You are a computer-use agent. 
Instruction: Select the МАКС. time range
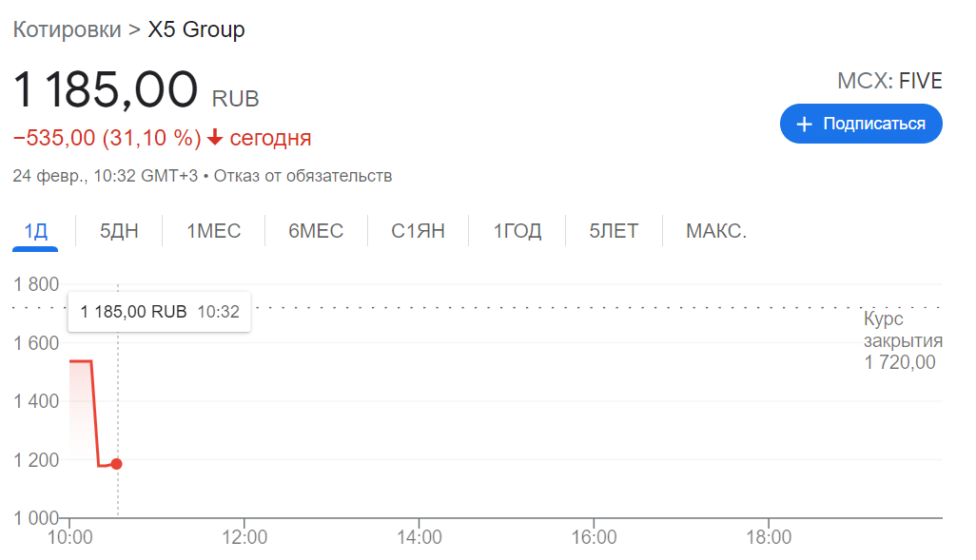tap(716, 231)
